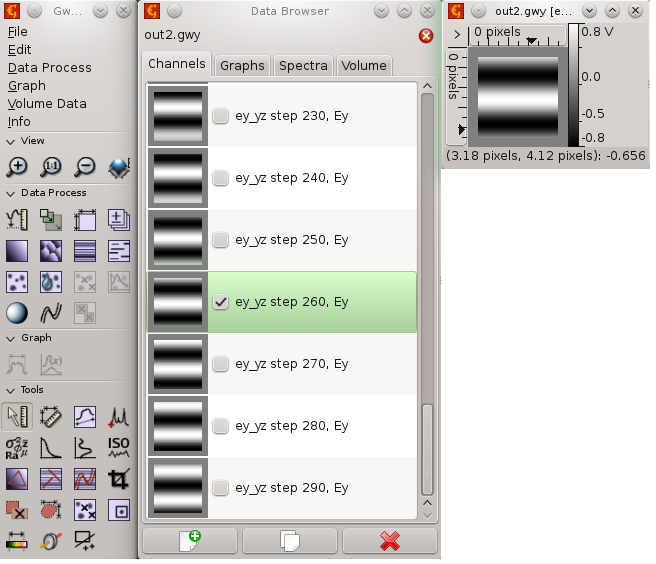656x564 pixels.
Task: Switch to the Spectra tab
Action: coord(303,65)
